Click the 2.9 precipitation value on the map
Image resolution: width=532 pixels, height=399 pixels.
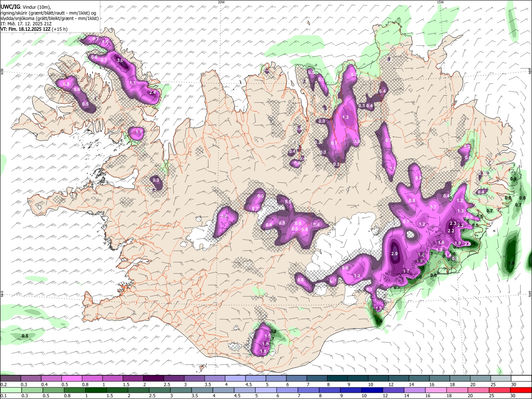395,254
